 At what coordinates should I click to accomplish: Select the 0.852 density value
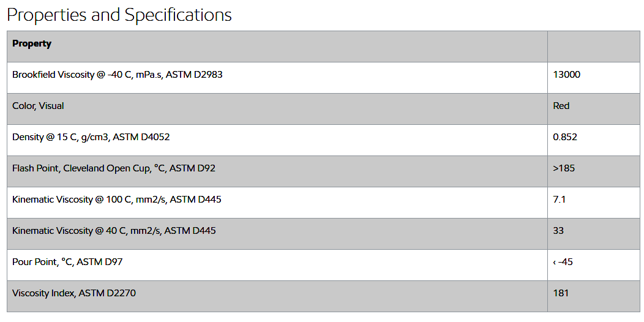pos(565,137)
